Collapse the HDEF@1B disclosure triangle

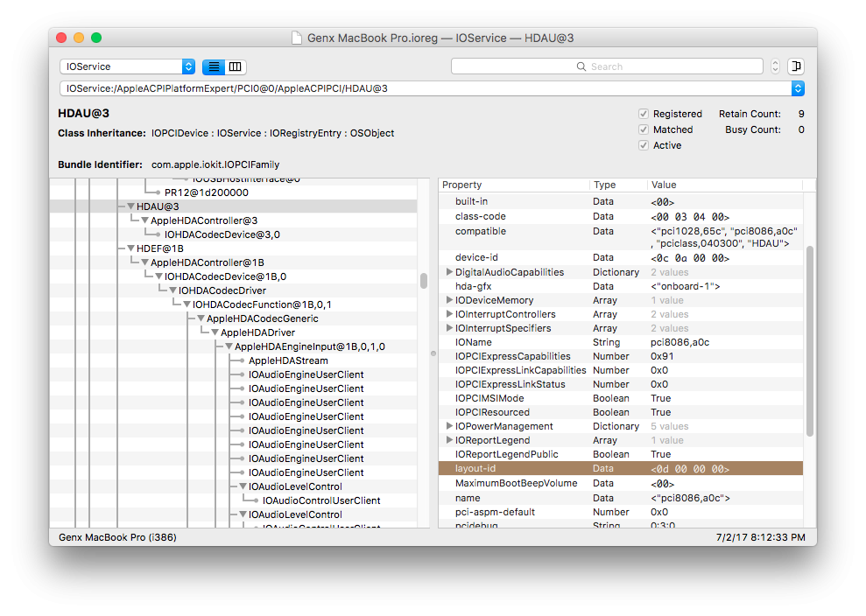pos(130,248)
